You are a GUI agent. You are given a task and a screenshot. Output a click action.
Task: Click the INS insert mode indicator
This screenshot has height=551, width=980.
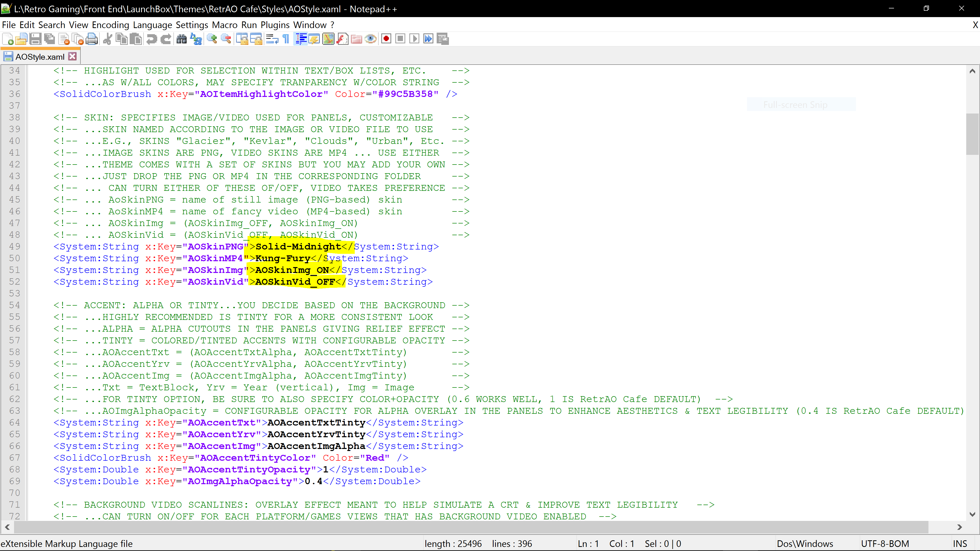click(960, 544)
